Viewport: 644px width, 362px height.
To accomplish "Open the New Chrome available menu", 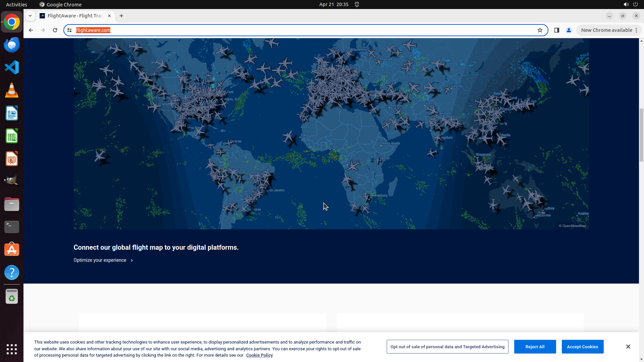I will click(609, 30).
